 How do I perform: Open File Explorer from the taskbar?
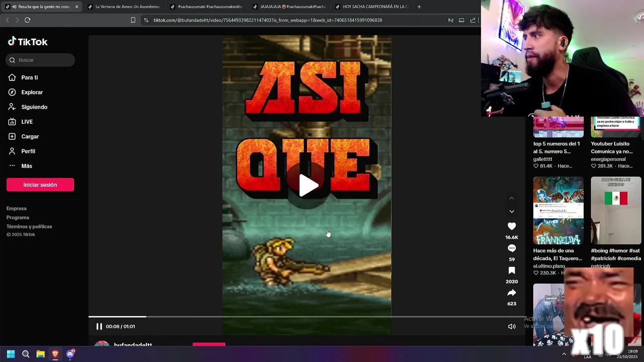coord(41,354)
